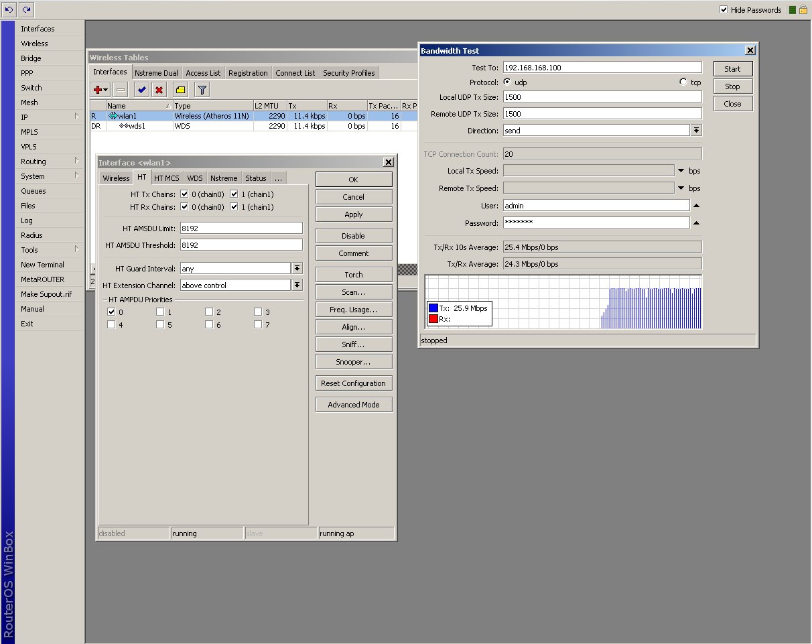Click the green square status icon at top right
The image size is (812, 644).
[793, 10]
